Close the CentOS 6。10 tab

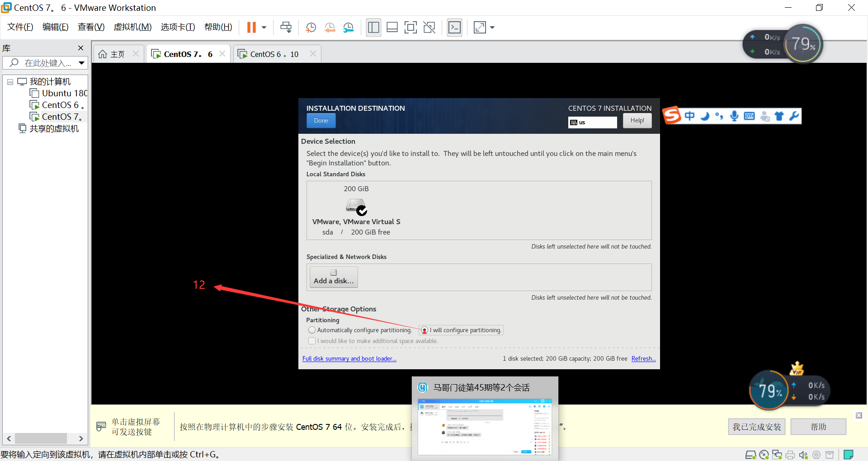coord(313,54)
